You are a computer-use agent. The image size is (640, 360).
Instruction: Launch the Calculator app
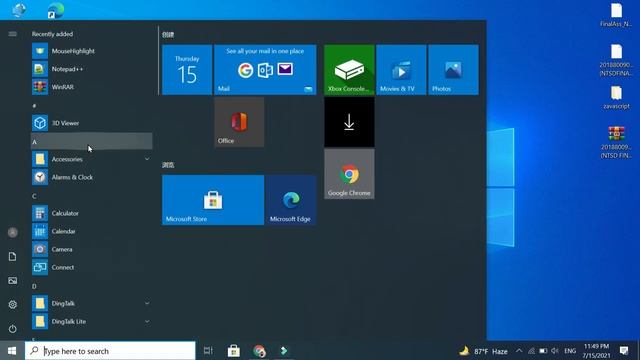(x=92, y=213)
